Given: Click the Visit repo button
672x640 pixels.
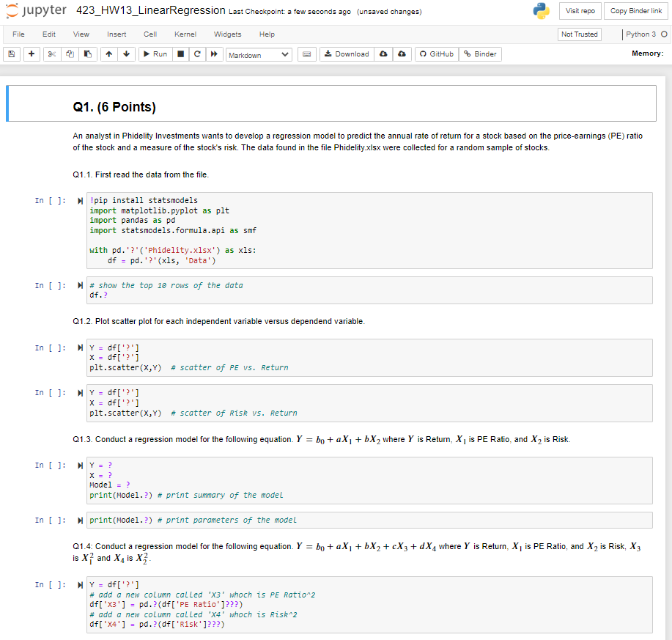Looking at the screenshot, I should [580, 11].
